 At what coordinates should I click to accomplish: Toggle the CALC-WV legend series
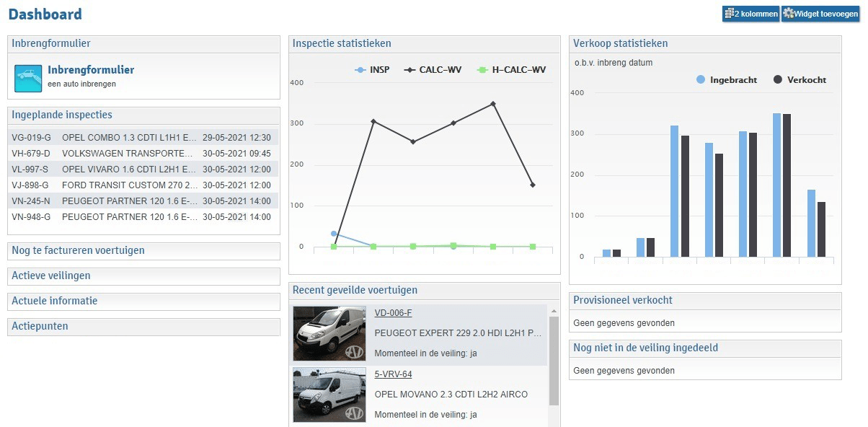(433, 70)
